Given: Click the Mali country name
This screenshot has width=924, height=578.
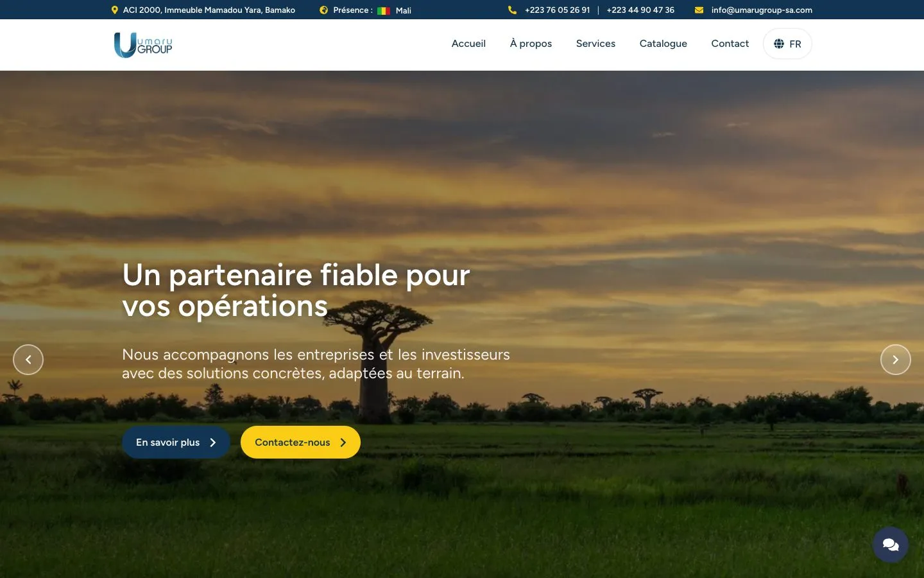Looking at the screenshot, I should point(404,11).
